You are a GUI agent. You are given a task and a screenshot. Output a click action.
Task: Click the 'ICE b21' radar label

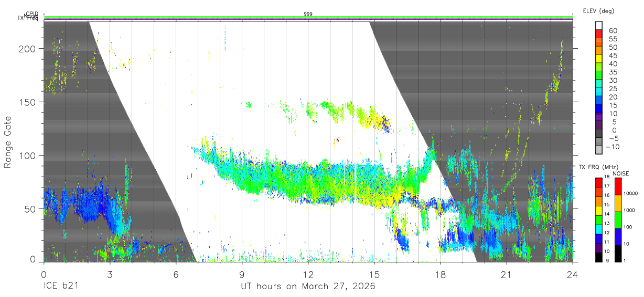coord(62,287)
